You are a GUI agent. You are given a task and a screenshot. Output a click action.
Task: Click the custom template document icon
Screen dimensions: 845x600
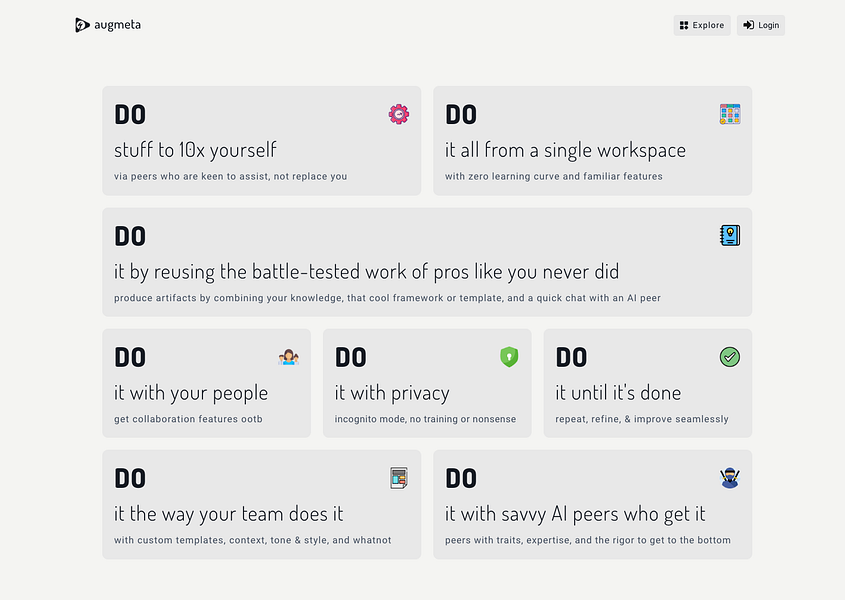[x=399, y=478]
